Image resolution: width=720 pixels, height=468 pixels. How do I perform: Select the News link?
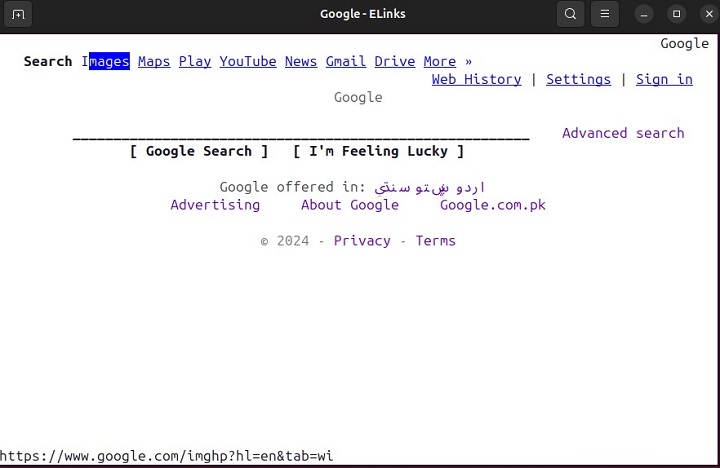(301, 62)
